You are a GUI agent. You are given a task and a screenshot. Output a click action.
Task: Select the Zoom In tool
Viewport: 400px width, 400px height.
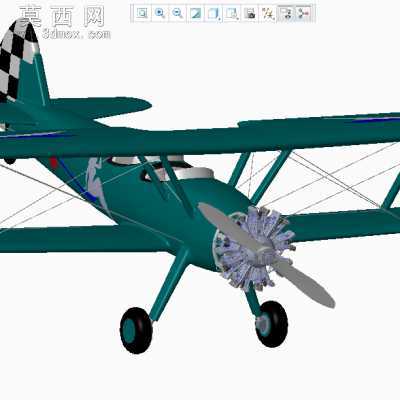tap(160, 14)
